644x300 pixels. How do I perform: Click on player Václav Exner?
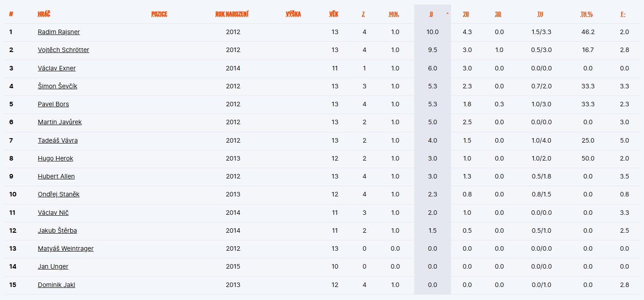[x=56, y=68]
